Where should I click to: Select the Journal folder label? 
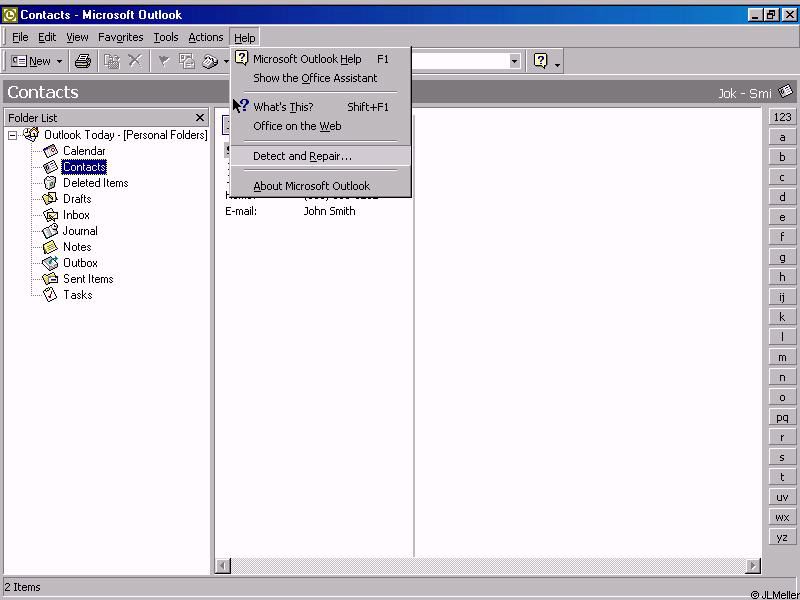click(80, 231)
